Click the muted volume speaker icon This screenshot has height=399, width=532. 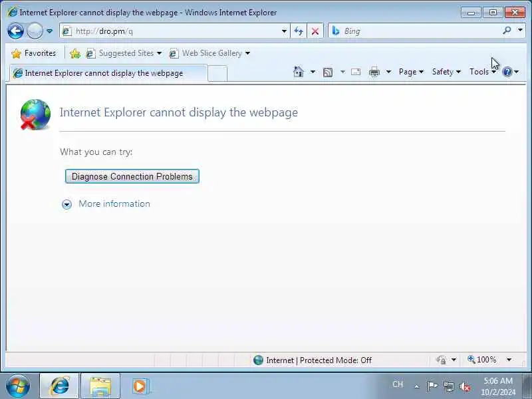click(x=464, y=386)
